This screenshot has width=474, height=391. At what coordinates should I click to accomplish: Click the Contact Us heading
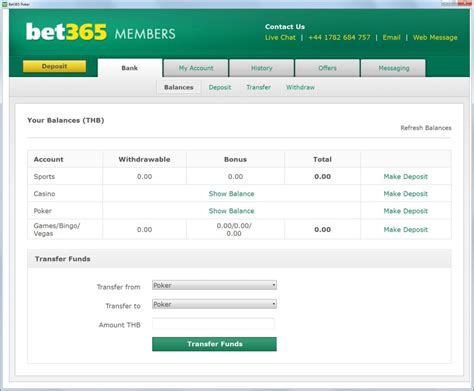click(285, 27)
